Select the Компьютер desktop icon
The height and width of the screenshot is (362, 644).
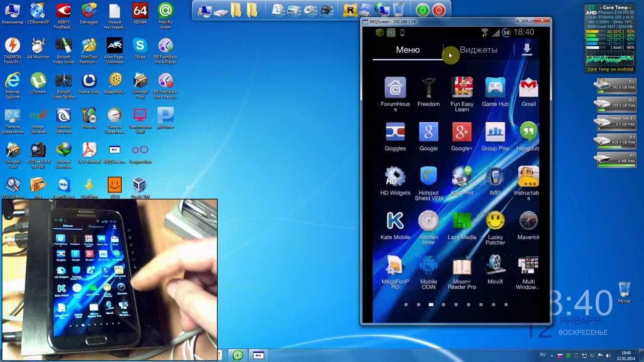pos(13,14)
